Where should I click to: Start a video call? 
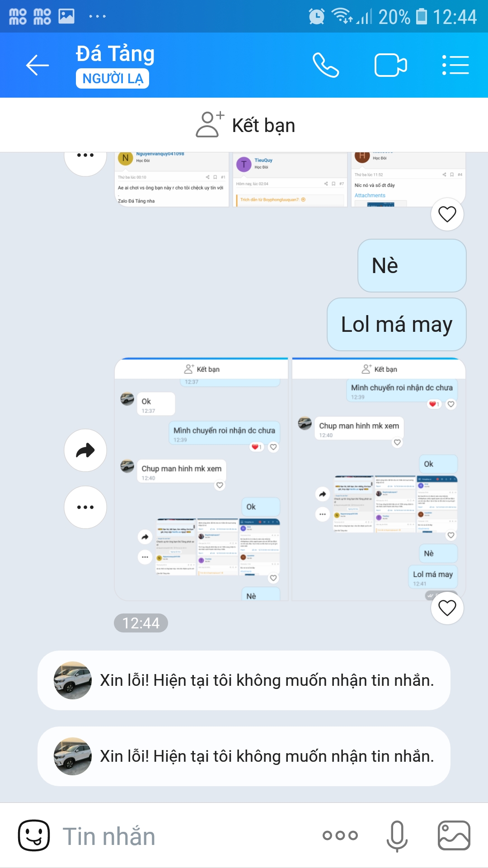[391, 66]
